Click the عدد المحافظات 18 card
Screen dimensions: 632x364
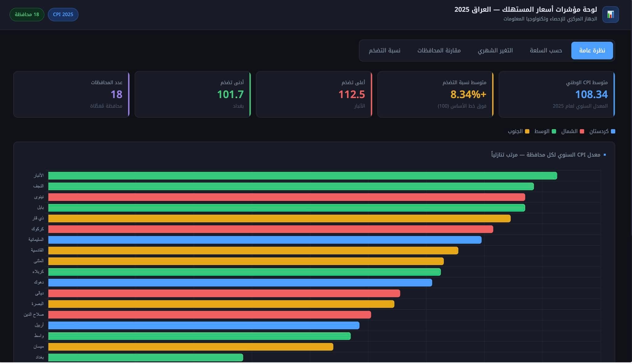click(71, 94)
